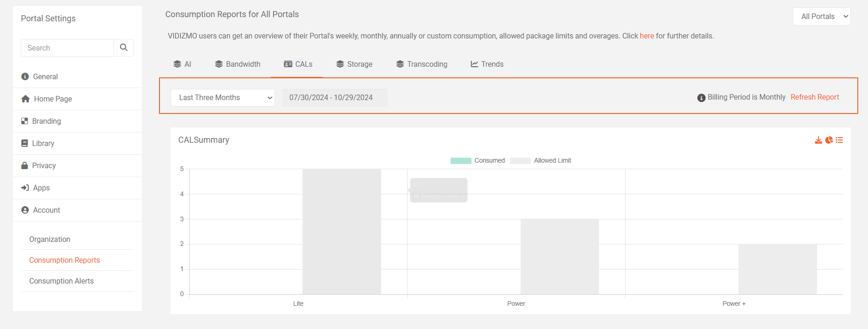Image resolution: width=868 pixels, height=329 pixels.
Task: Click the Privacy lock icon
Action: click(25, 165)
